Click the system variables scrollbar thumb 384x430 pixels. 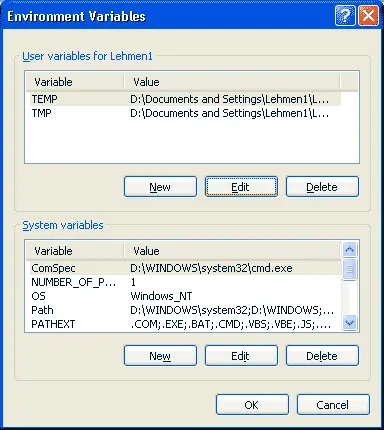[x=349, y=269]
